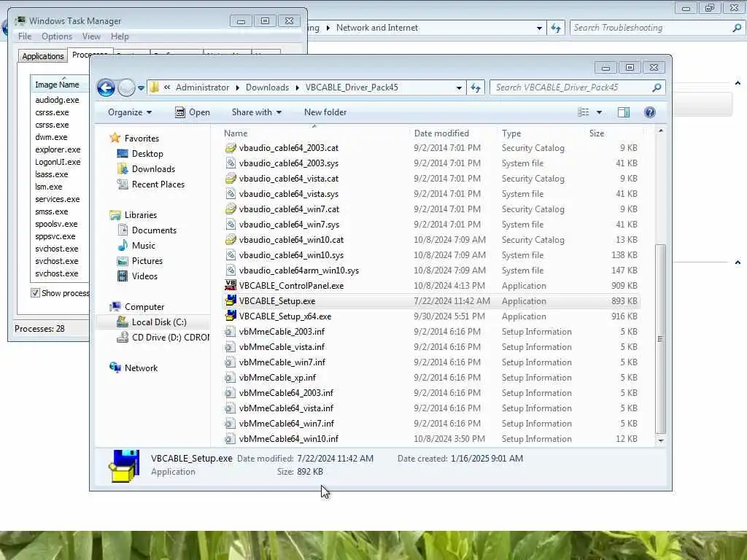This screenshot has width=747, height=560.
Task: Select CD Drive (D:) in navigation pane
Action: (x=170, y=337)
